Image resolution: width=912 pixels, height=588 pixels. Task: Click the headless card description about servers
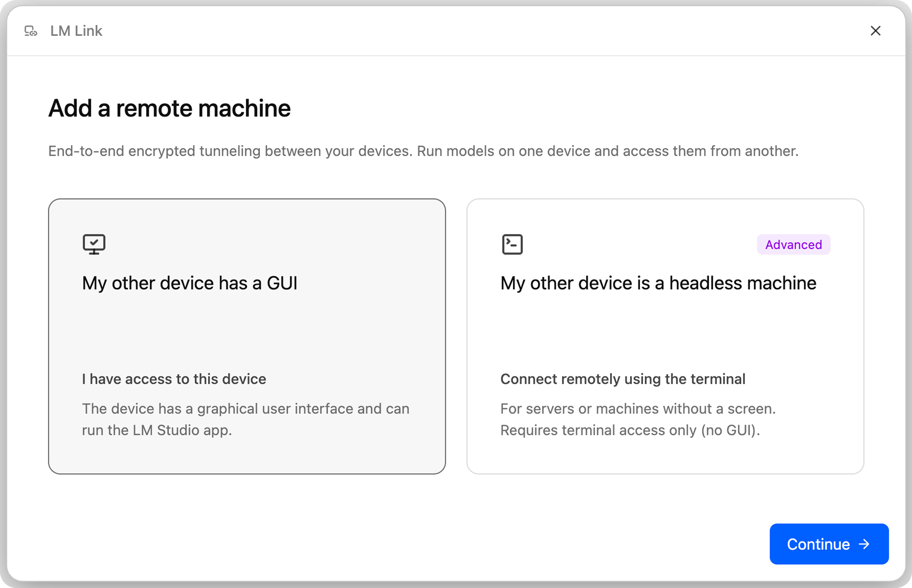point(638,409)
